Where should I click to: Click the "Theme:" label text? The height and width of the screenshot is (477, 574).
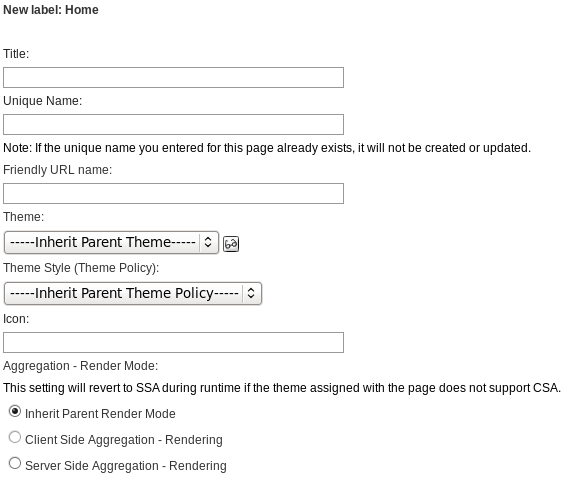[23, 217]
